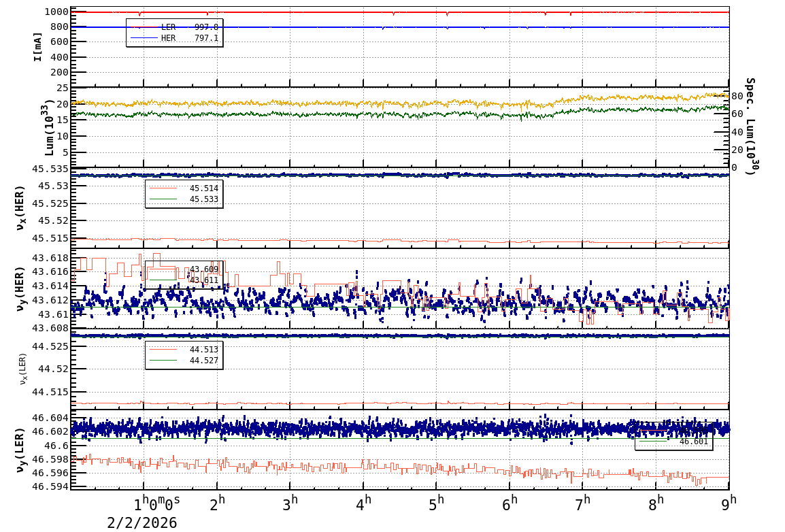Click the 0 tick on Spec. Lum axis
Image resolution: width=785 pixels, height=532 pixels.
[x=734, y=167]
